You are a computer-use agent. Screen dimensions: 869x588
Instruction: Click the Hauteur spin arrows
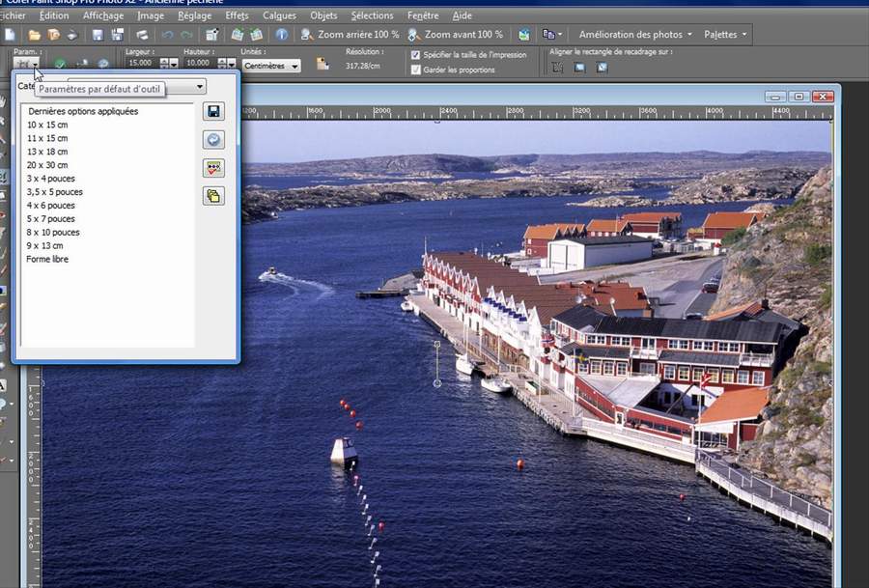pyautogui.click(x=222, y=63)
